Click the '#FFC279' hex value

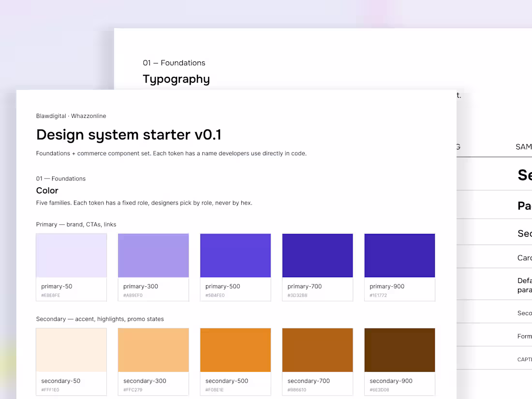(133, 390)
